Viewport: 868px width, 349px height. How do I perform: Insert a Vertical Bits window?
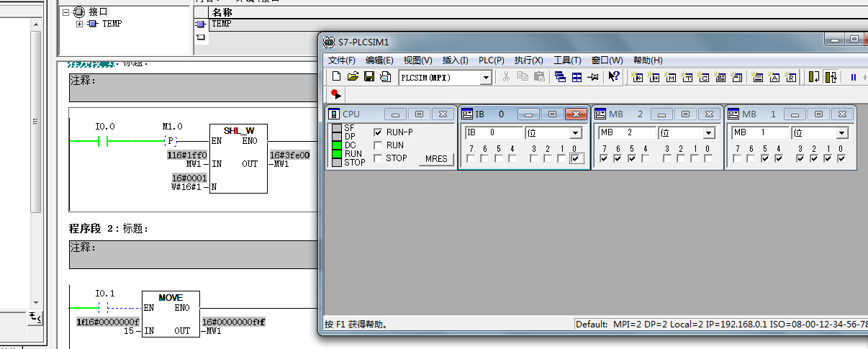736,77
